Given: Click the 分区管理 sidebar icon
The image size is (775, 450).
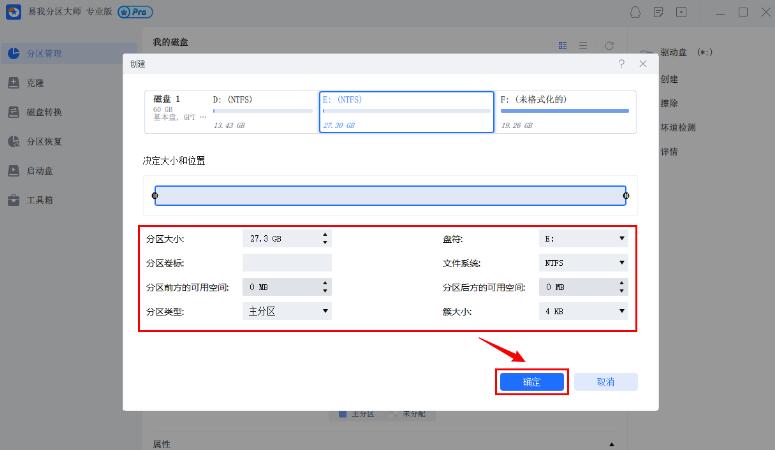Looking at the screenshot, I should click(14, 53).
